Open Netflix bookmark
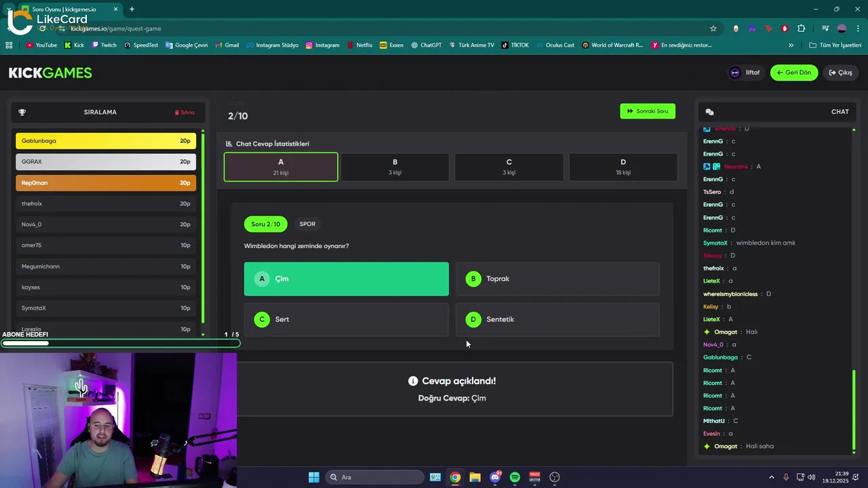This screenshot has height=488, width=868. tap(359, 45)
